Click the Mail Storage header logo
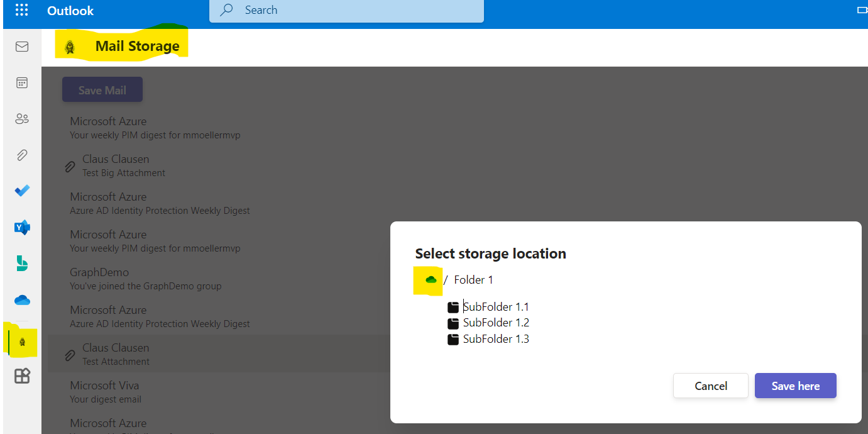 70,47
